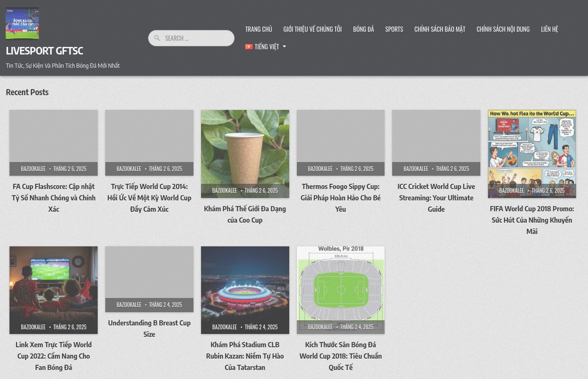Click tagline Tin Tức, Sự Kiện Và Phân Tích
Viewport: 588px width, 379px height.
tap(63, 65)
